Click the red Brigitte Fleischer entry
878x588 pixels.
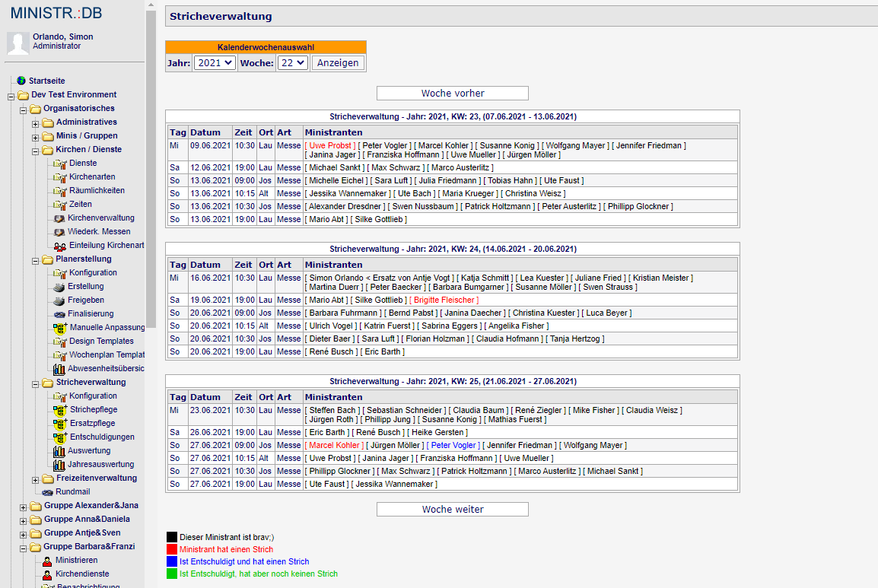pyautogui.click(x=444, y=300)
